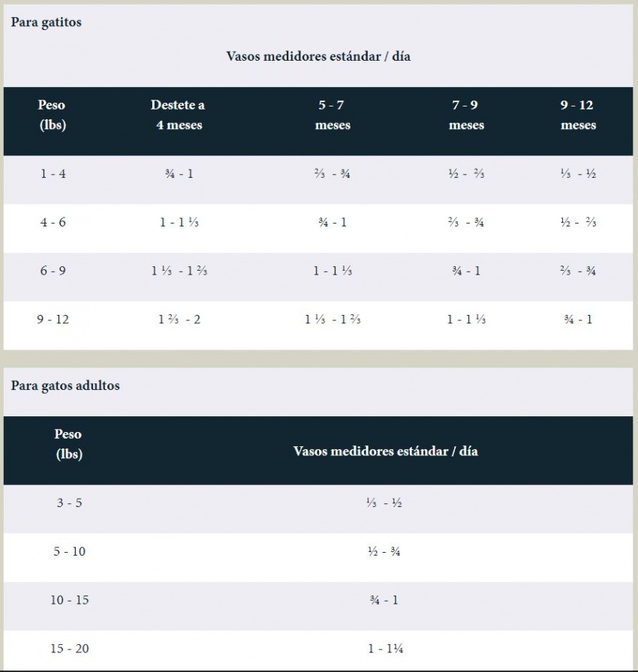Select the '7 - 9 meses' column header
The width and height of the screenshot is (638, 672).
click(466, 115)
